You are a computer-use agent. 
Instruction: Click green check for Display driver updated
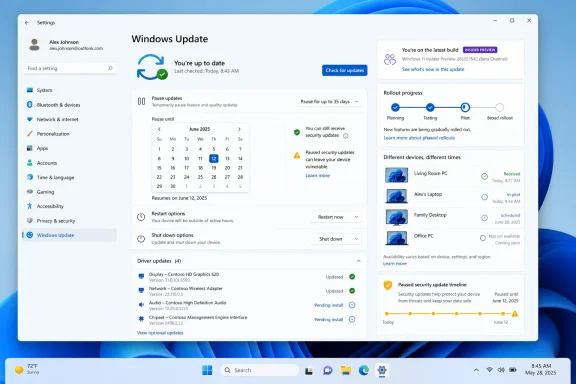pos(352,277)
